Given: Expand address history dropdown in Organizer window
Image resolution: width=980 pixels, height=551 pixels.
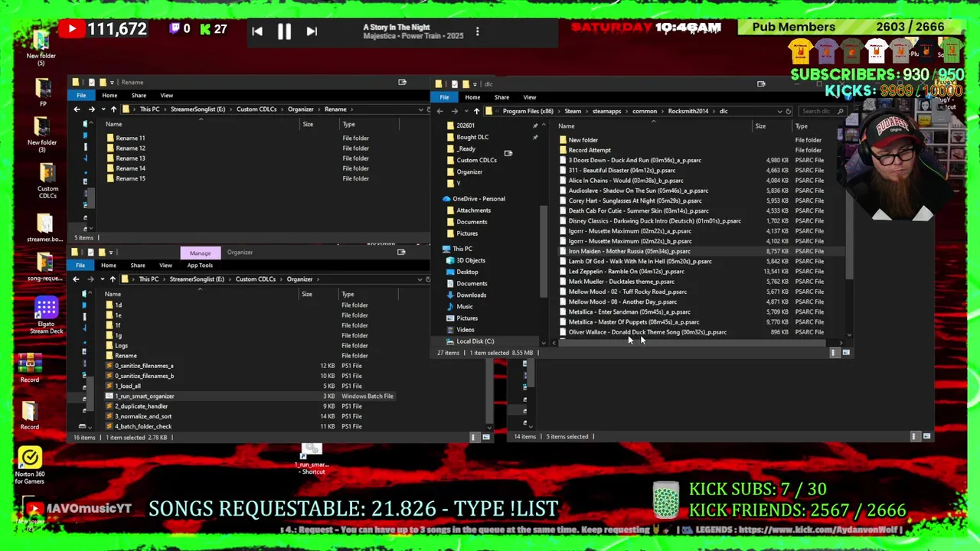Looking at the screenshot, I should (x=420, y=279).
